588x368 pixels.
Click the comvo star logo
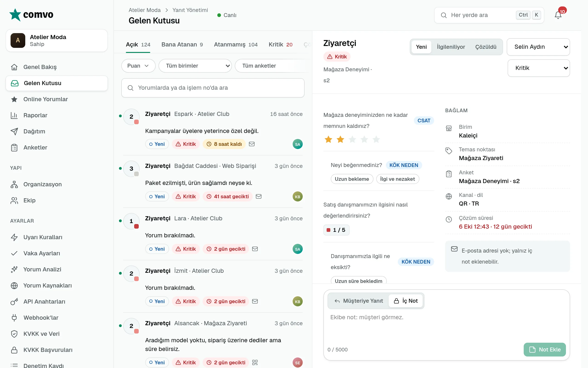click(x=15, y=15)
